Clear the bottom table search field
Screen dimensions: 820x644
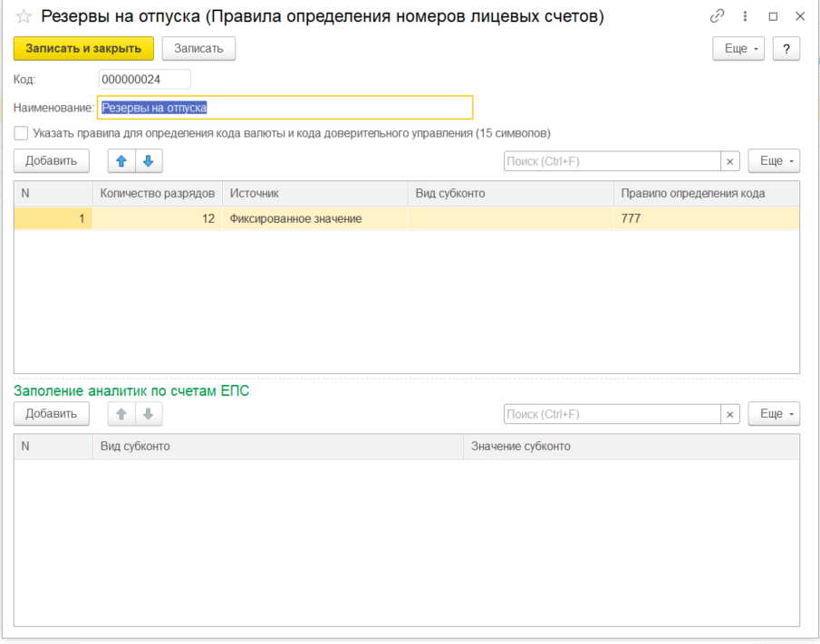(730, 414)
